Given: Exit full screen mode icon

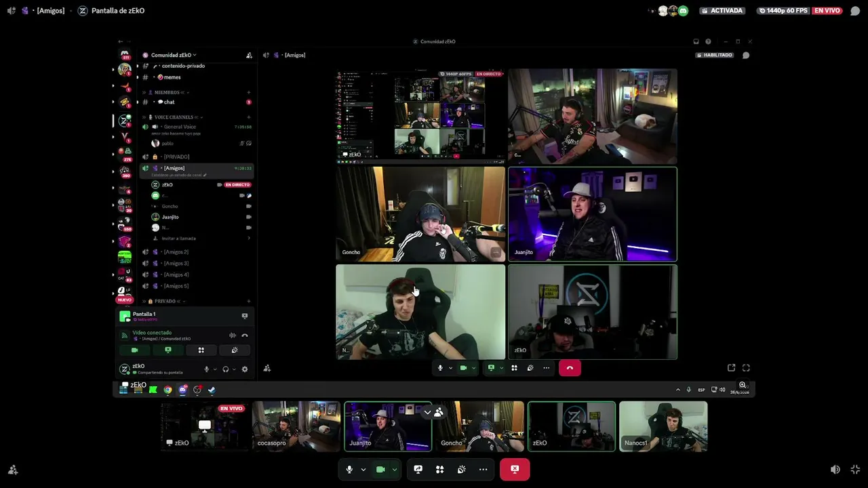Looking at the screenshot, I should click(855, 469).
